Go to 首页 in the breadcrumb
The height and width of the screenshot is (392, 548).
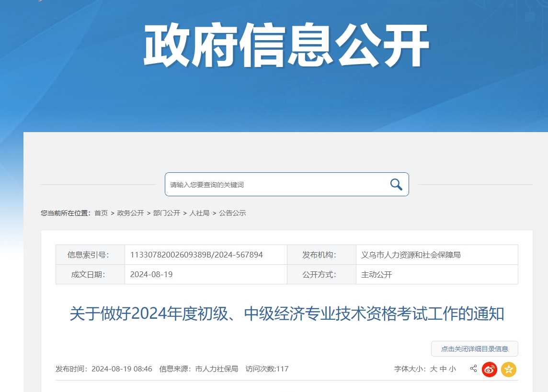click(101, 213)
